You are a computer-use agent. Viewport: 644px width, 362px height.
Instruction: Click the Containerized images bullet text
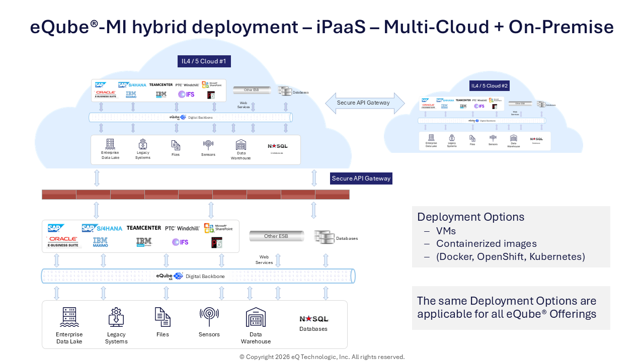[x=486, y=244]
